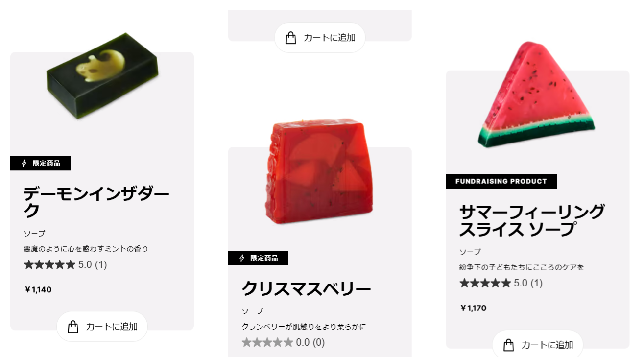Click shopping bag icon in top center card
The image size is (644, 357).
click(x=291, y=38)
